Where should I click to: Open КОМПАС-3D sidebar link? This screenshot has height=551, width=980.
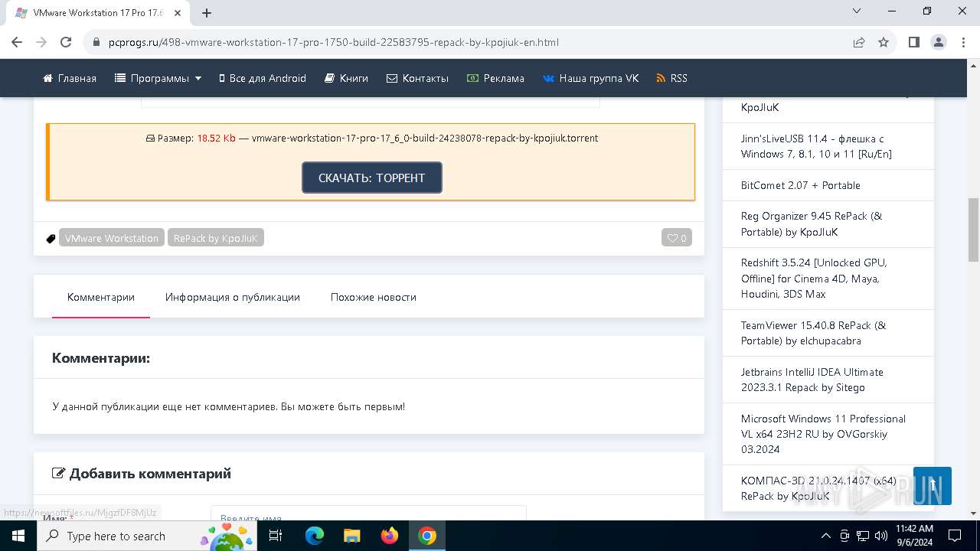[x=818, y=488]
